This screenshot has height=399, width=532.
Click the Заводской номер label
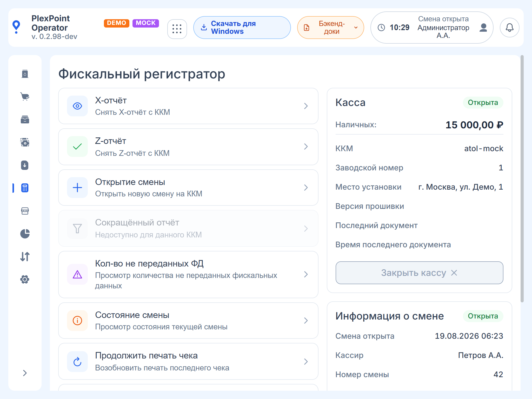coord(369,168)
